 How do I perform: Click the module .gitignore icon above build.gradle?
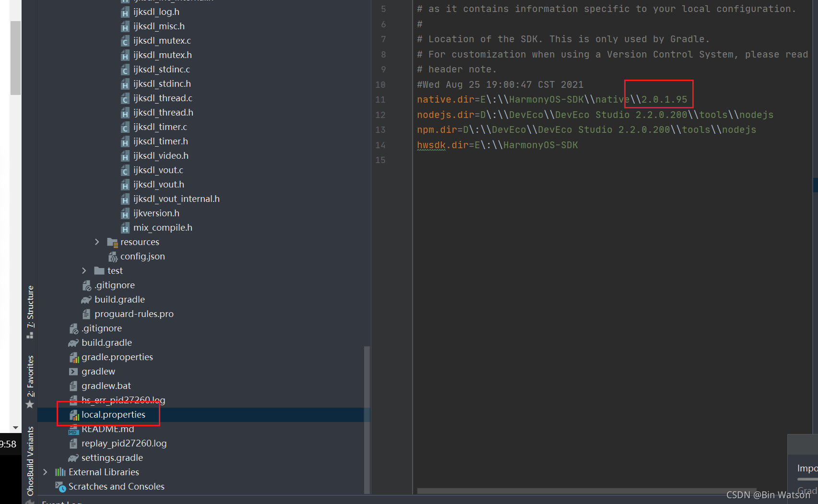coord(86,285)
